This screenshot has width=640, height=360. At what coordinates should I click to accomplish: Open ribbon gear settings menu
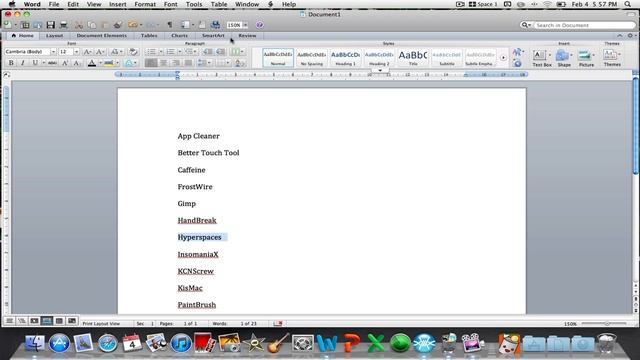pyautogui.click(x=631, y=36)
